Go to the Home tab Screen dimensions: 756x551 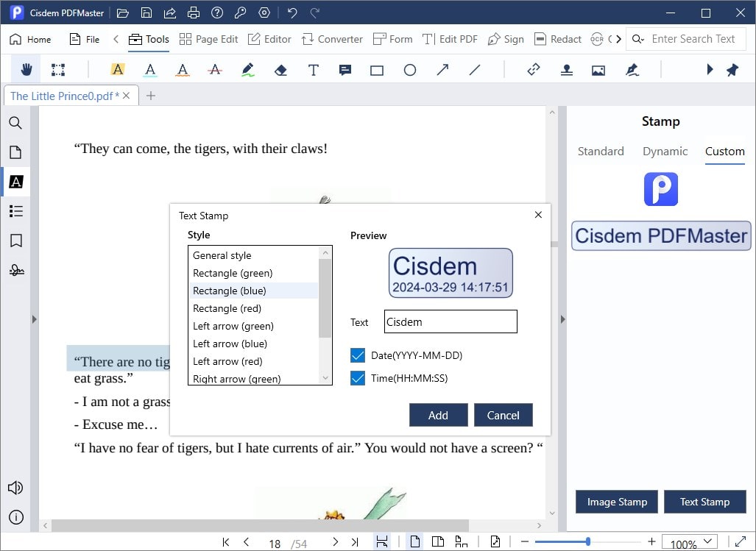coord(30,40)
